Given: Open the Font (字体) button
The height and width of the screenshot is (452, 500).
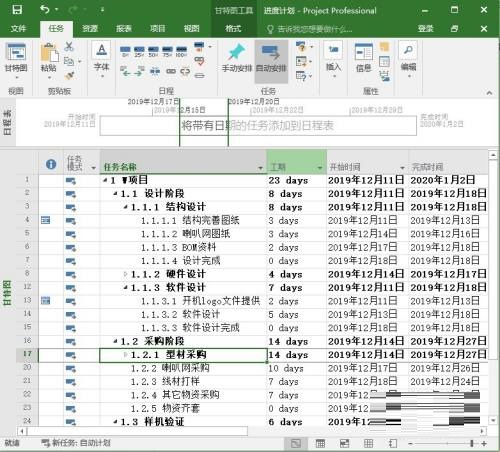Looking at the screenshot, I should [x=102, y=60].
